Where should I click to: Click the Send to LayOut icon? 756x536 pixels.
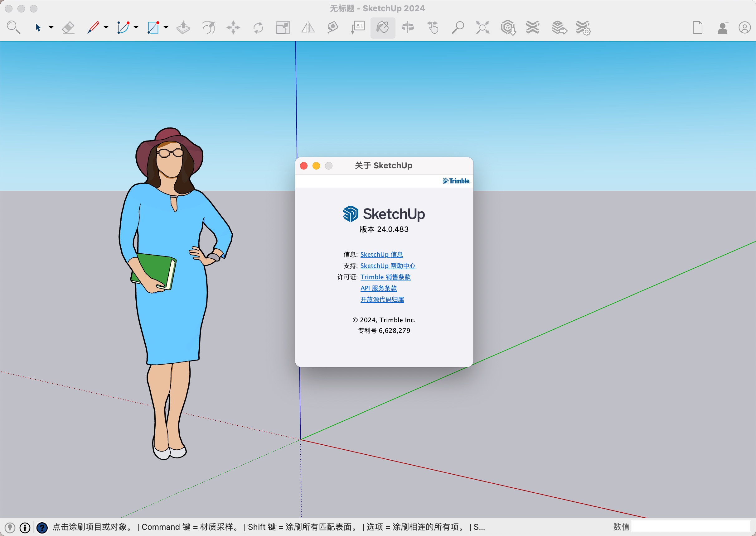559,27
